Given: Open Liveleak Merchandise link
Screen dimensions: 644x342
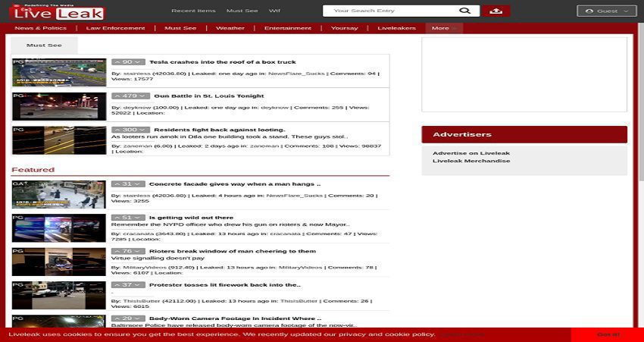Looking at the screenshot, I should 471,161.
